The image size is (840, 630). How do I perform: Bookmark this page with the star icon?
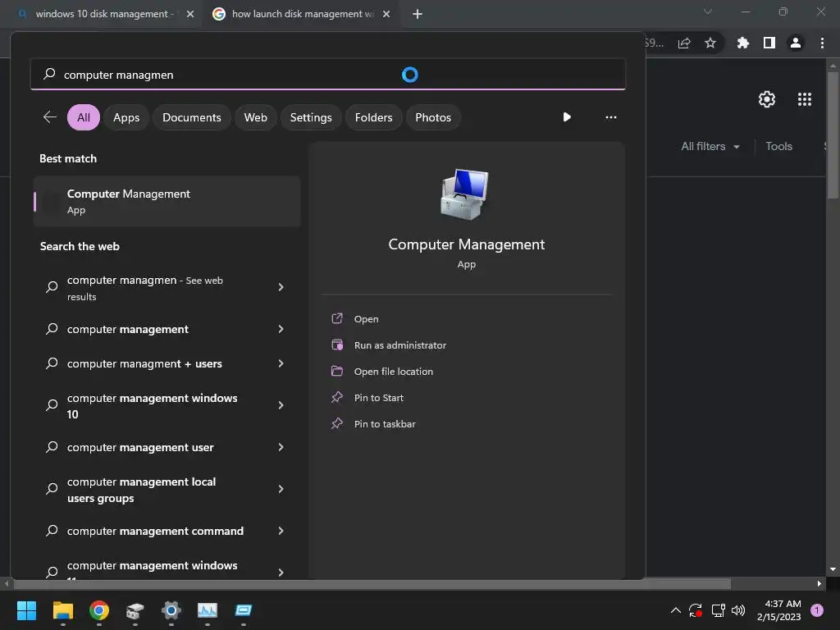tap(710, 43)
